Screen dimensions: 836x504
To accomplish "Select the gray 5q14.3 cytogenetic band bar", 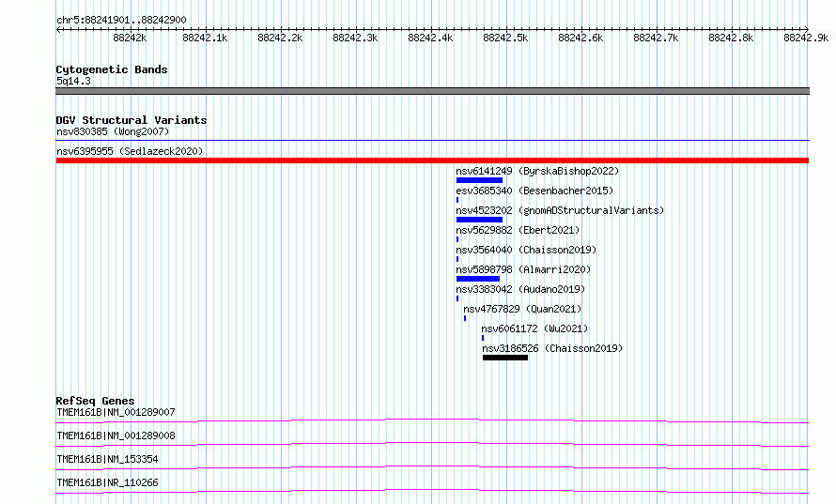I will [x=432, y=91].
